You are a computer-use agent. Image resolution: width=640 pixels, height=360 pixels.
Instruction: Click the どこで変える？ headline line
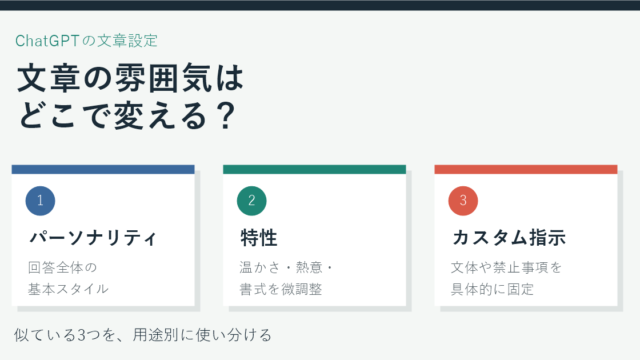tap(127, 116)
